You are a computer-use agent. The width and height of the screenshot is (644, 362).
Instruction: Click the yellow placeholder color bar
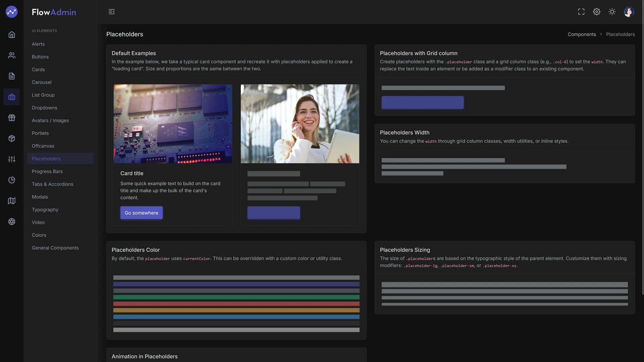pos(236,310)
